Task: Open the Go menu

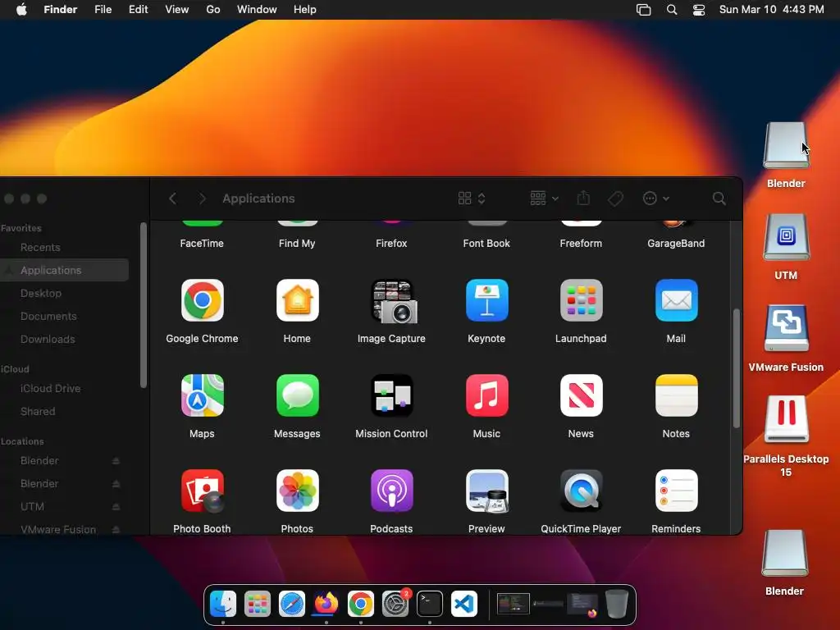Action: click(x=213, y=10)
